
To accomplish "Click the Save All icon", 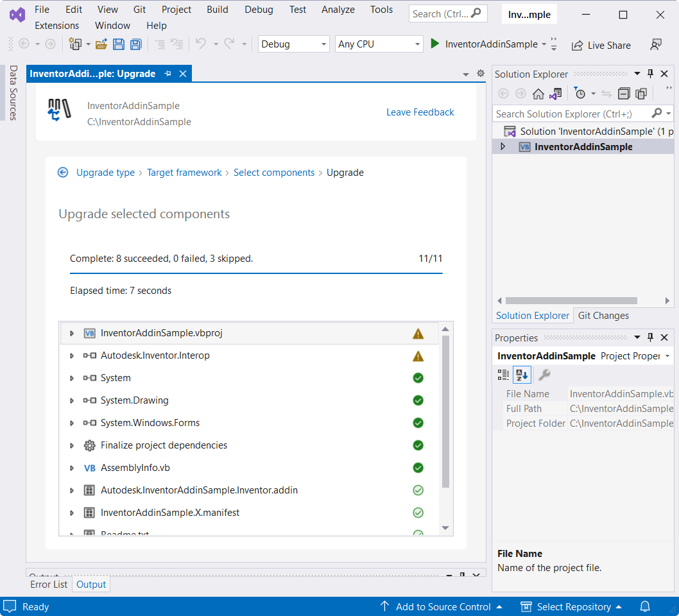I will [x=136, y=44].
